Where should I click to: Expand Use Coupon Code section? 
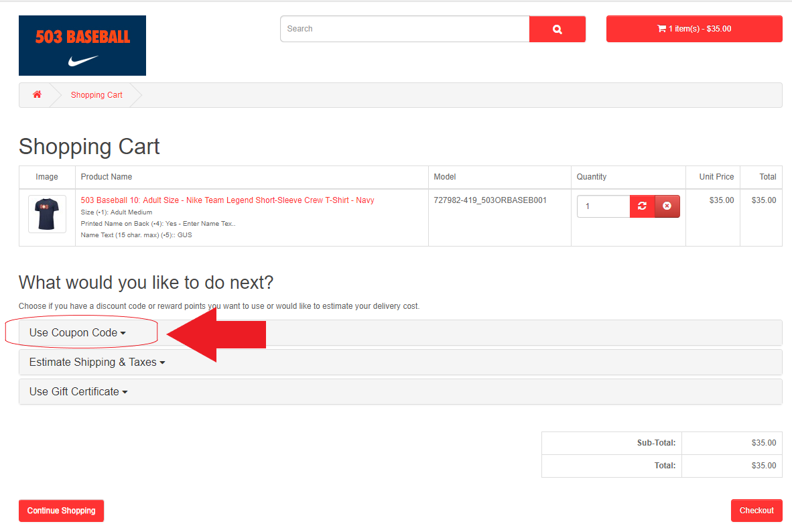pos(77,332)
